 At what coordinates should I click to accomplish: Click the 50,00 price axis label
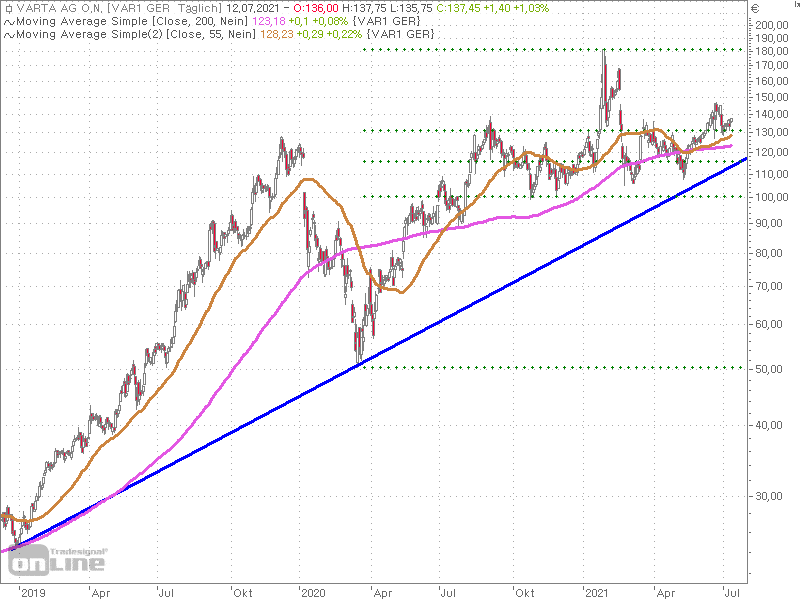pos(769,369)
